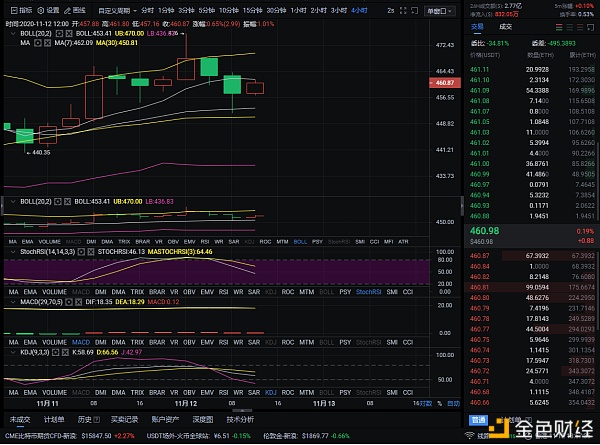Click the 460.87 price marker on axis
Screen dimensions: 600x445
pyautogui.click(x=445, y=82)
